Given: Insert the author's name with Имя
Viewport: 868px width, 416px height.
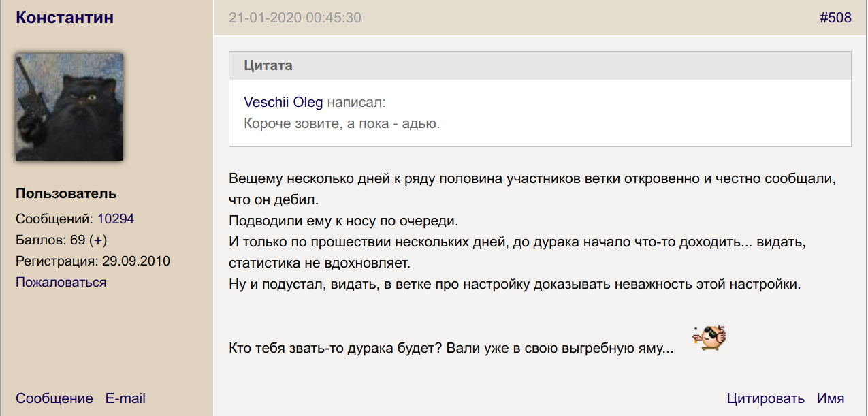Looking at the screenshot, I should 831,398.
